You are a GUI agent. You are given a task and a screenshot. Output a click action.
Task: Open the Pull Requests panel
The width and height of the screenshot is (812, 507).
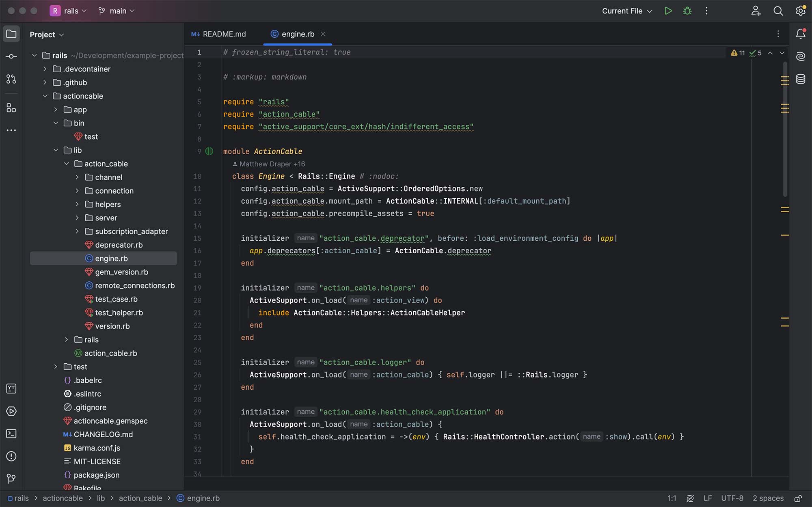(x=11, y=80)
